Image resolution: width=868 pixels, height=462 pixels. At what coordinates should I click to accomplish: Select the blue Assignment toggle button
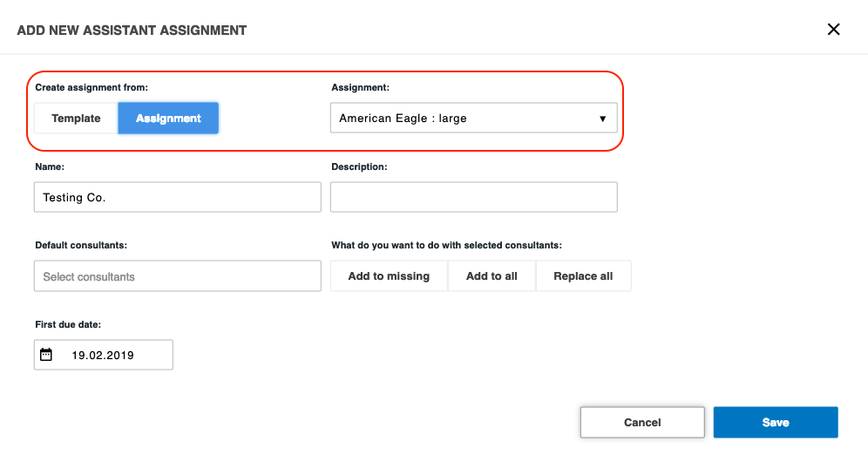click(168, 119)
